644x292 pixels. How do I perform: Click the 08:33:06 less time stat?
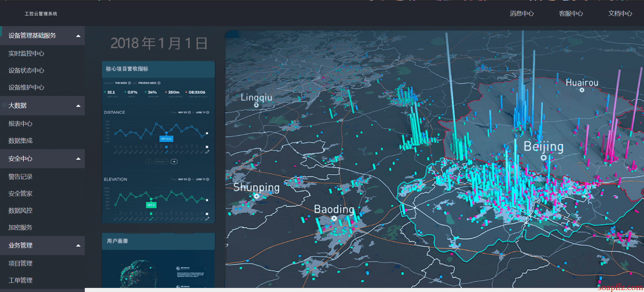pyautogui.click(x=195, y=94)
